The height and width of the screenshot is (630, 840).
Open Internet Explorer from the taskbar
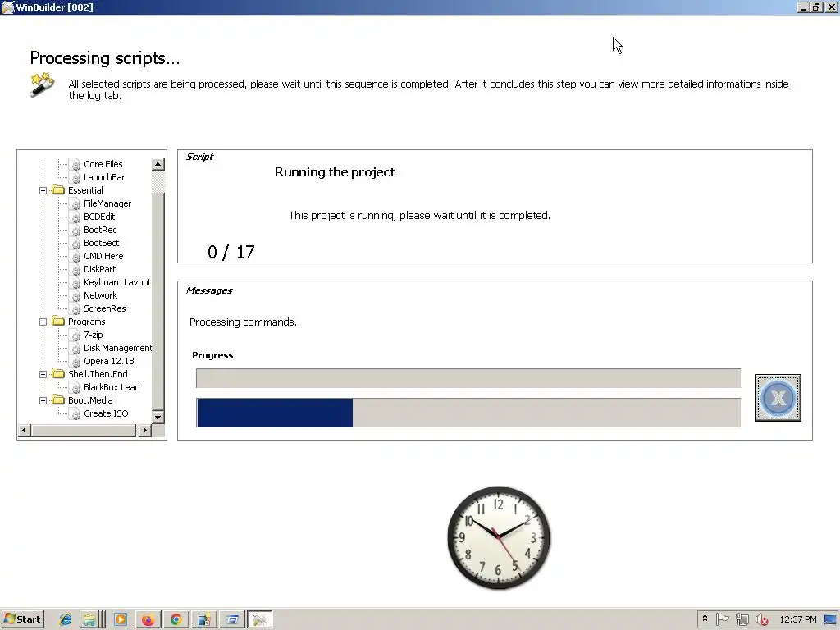[66, 620]
